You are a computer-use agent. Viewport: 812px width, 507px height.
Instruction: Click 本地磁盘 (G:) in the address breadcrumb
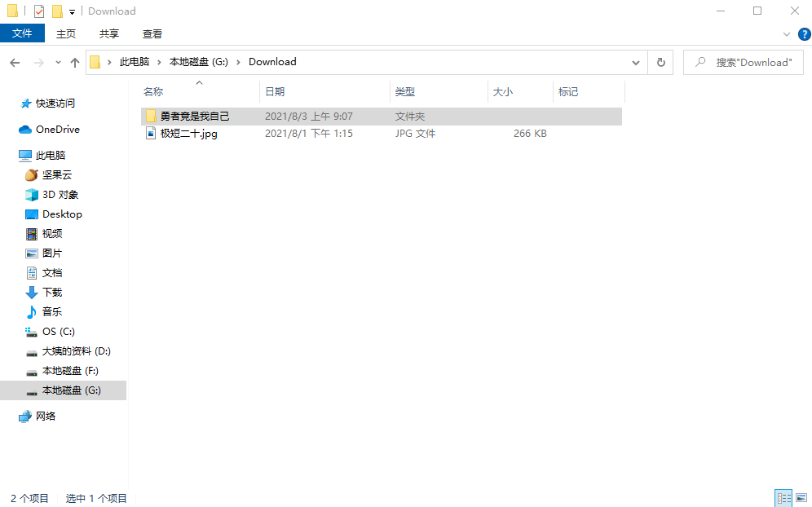coord(199,62)
